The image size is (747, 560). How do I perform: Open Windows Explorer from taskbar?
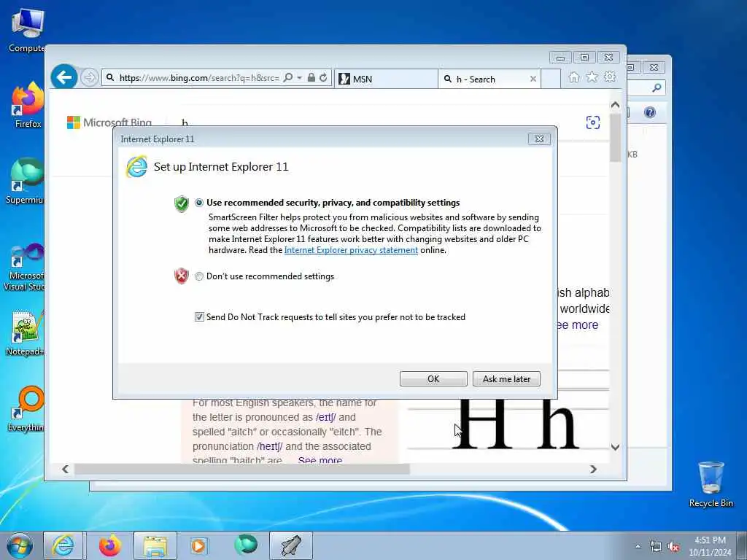coord(155,545)
